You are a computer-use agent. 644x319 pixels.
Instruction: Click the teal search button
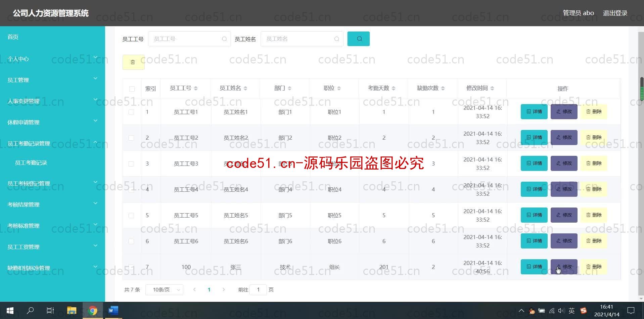tap(358, 39)
